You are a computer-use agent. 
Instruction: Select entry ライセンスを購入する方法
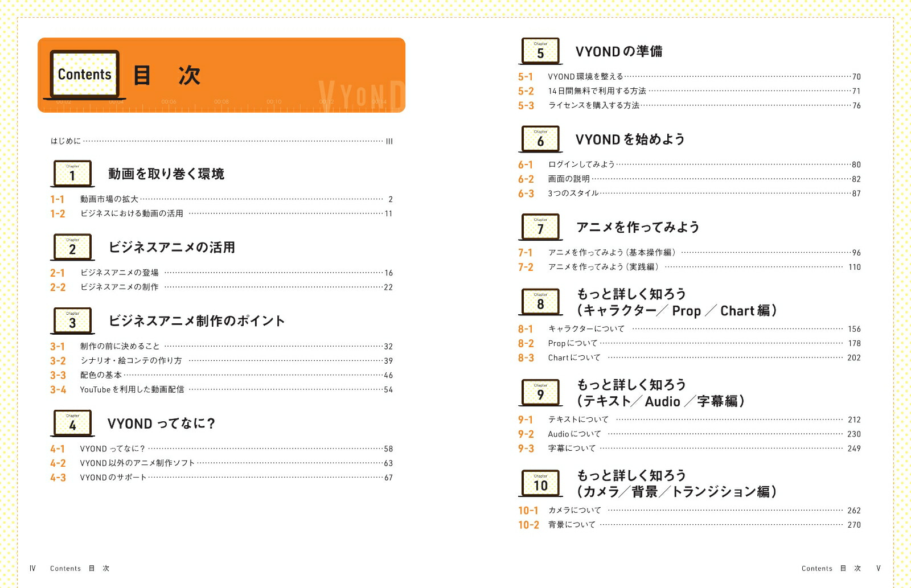pos(594,105)
